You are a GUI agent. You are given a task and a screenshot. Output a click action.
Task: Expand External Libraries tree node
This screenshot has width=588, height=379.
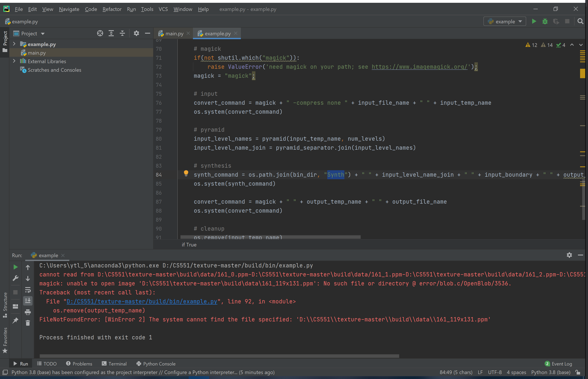(14, 61)
